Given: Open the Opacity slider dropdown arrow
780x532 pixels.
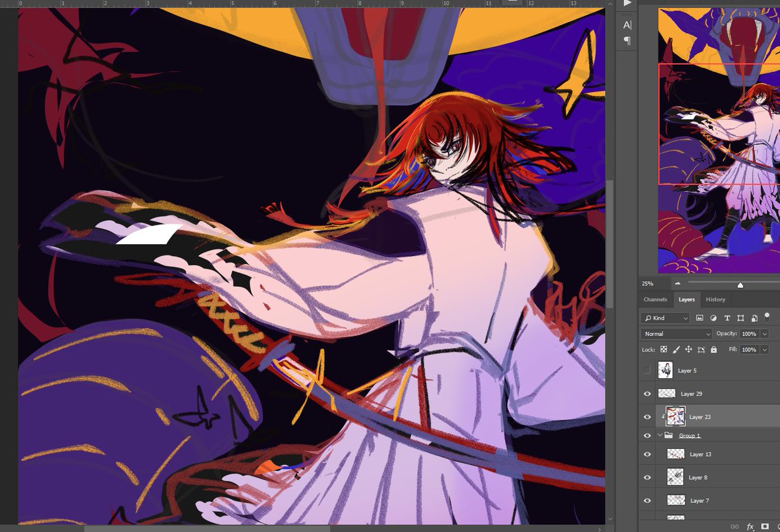Looking at the screenshot, I should [764, 334].
